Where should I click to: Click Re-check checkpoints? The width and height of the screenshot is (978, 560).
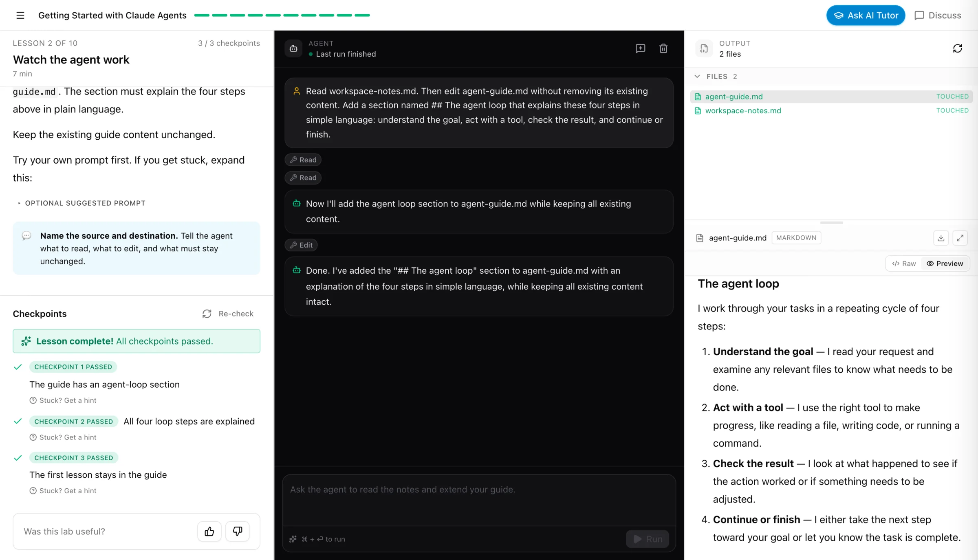coord(228,314)
